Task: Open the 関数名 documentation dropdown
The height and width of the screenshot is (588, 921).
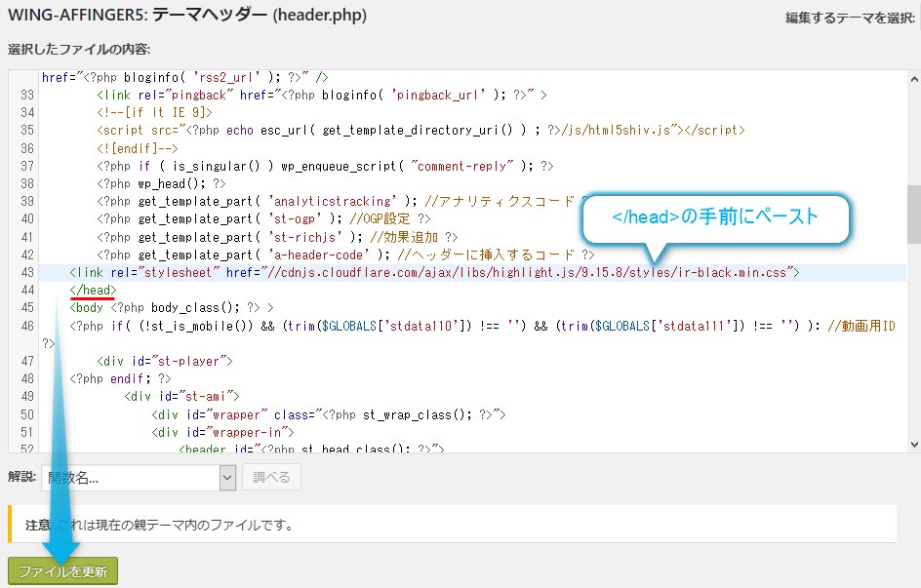Action: pyautogui.click(x=131, y=477)
